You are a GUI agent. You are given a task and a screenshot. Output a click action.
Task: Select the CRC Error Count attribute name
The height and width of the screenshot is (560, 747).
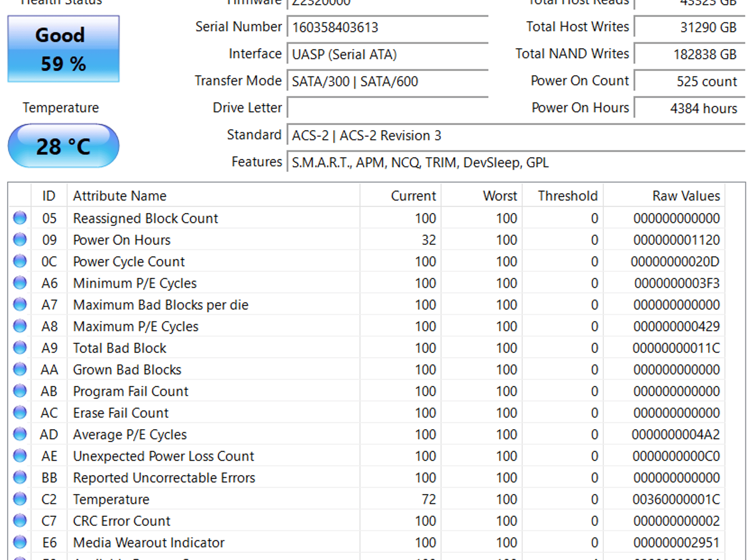point(121,520)
